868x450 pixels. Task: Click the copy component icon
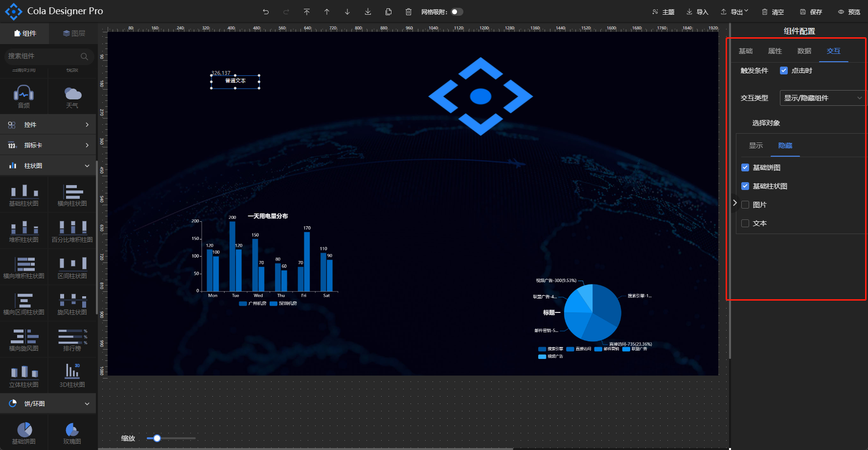point(388,12)
